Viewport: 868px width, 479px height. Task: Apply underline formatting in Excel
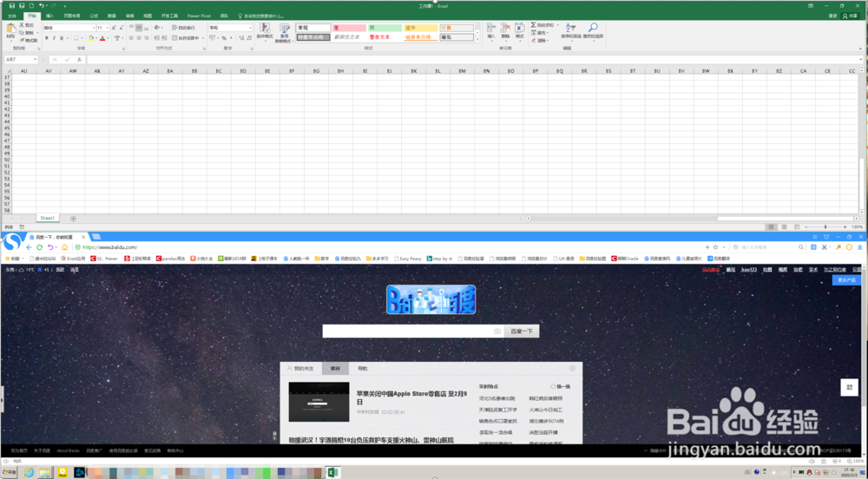pos(62,38)
